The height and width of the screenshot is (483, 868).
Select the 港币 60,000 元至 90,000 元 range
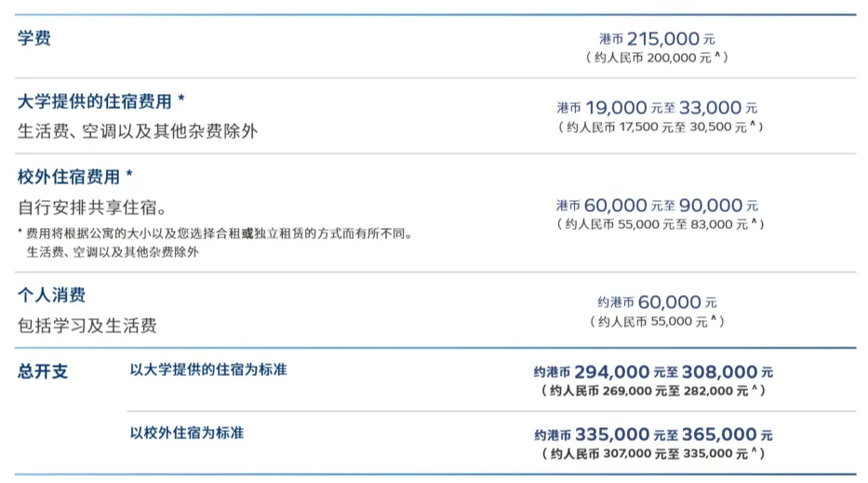pos(657,205)
